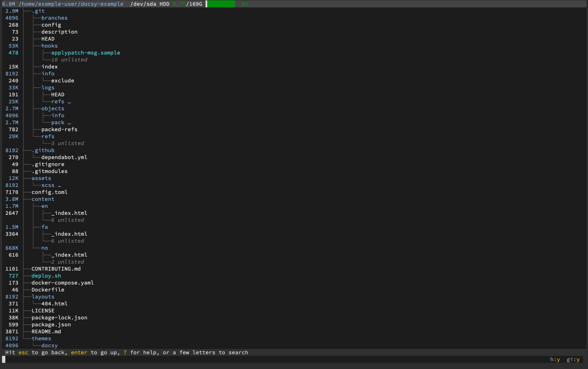Toggle the gi:y gitignore flag

(572, 359)
